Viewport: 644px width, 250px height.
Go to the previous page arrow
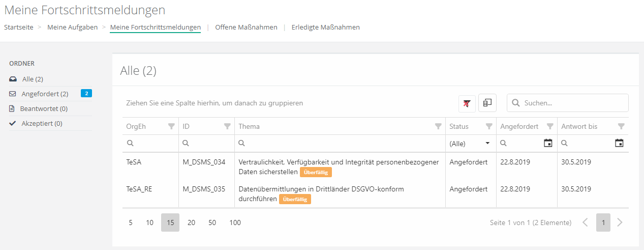[585, 223]
